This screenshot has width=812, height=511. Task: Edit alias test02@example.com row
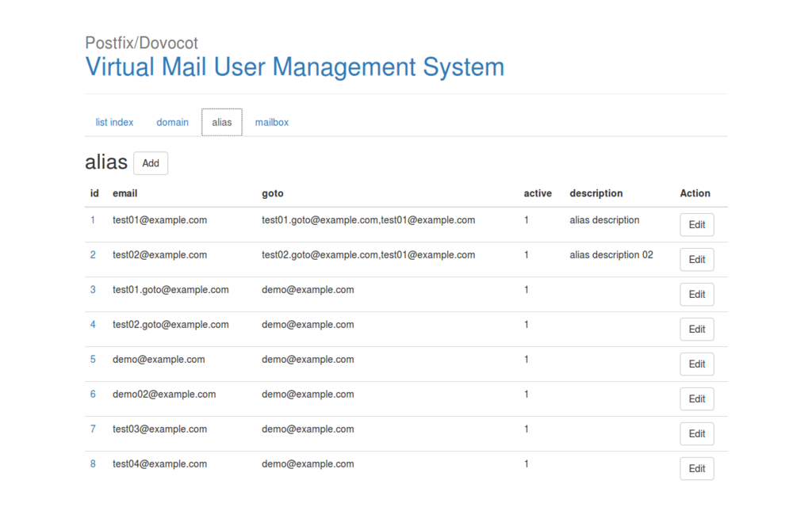pyautogui.click(x=696, y=260)
